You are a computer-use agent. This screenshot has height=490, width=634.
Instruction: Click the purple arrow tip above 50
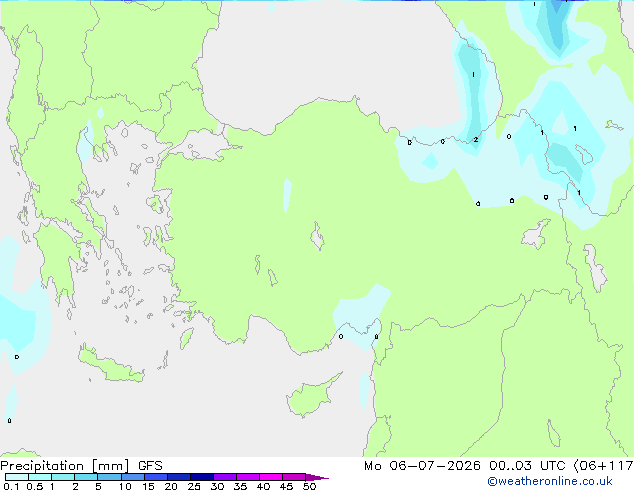coord(317,477)
